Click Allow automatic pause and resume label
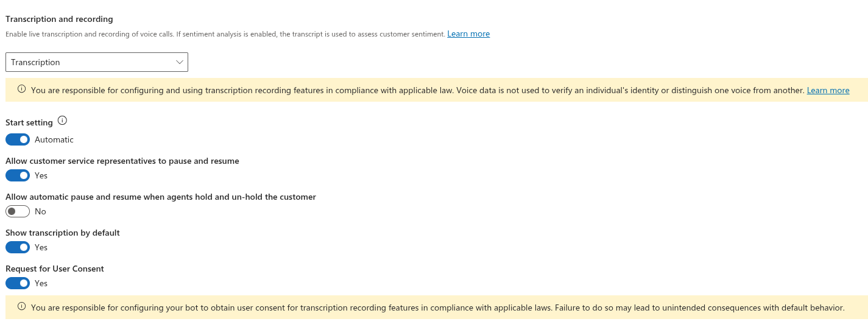The height and width of the screenshot is (327, 868). click(x=161, y=197)
